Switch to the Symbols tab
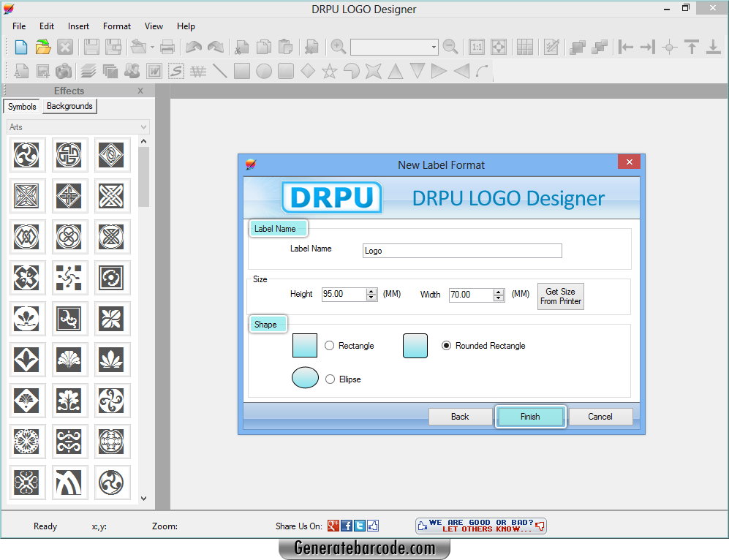729x560 pixels. click(22, 107)
